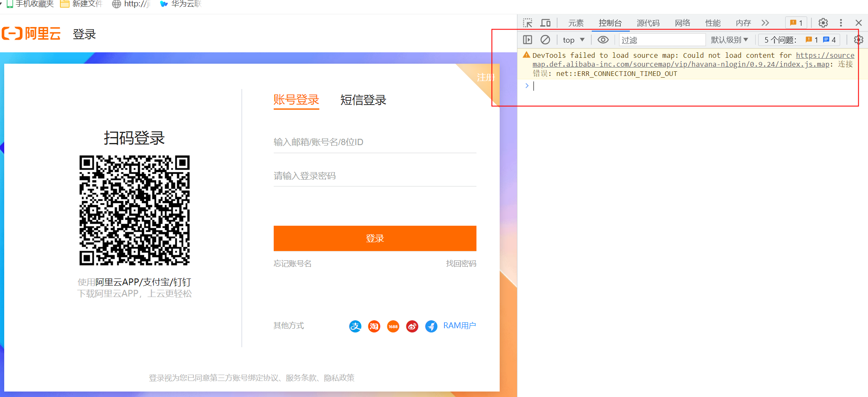This screenshot has height=397, width=868.
Task: Click the 其他方式 label
Action: 288,326
